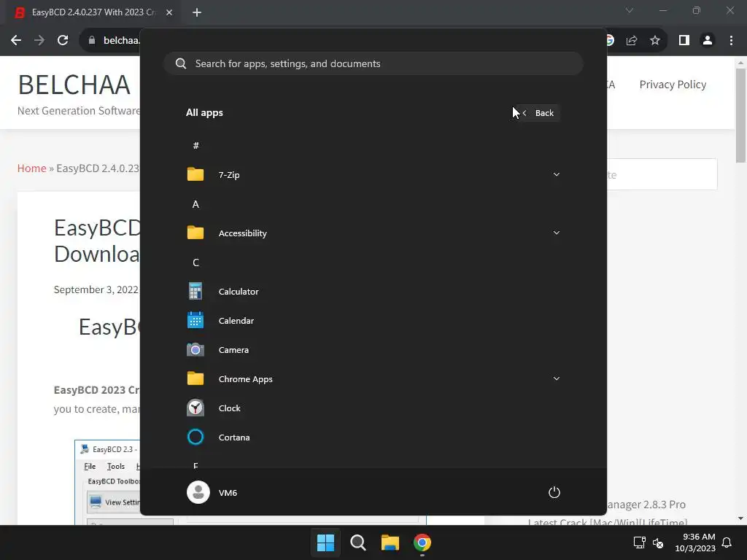This screenshot has width=747, height=560.
Task: Open the Chrome tab search dropdown arrow
Action: coord(630,10)
